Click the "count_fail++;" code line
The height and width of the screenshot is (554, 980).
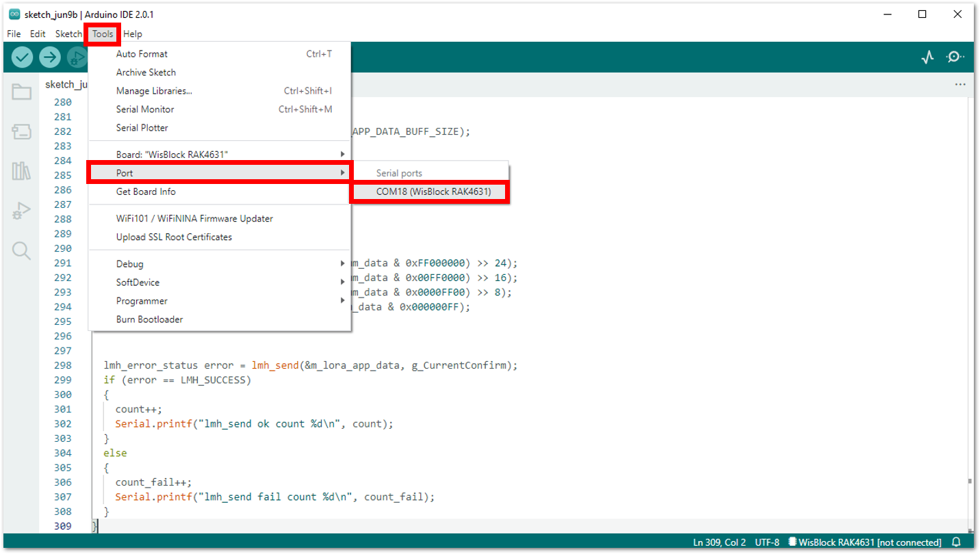tap(153, 482)
